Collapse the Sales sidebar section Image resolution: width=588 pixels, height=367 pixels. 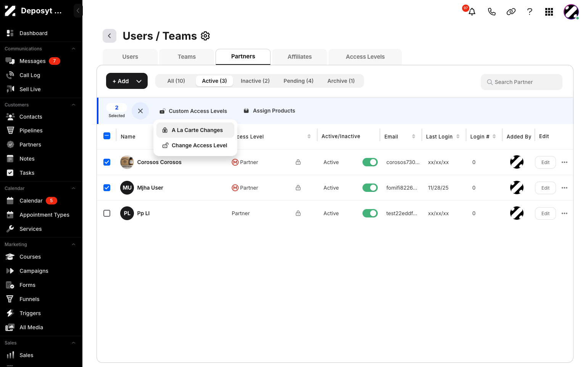74,343
